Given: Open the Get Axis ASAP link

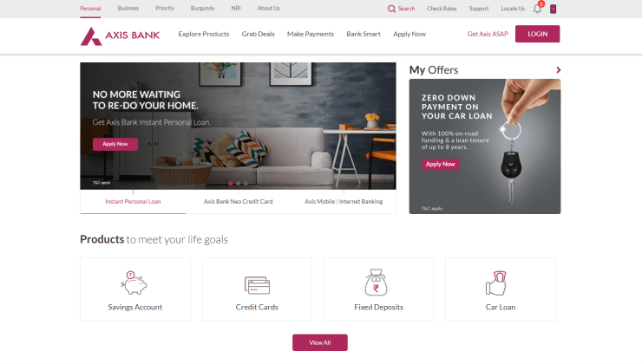Looking at the screenshot, I should [488, 34].
